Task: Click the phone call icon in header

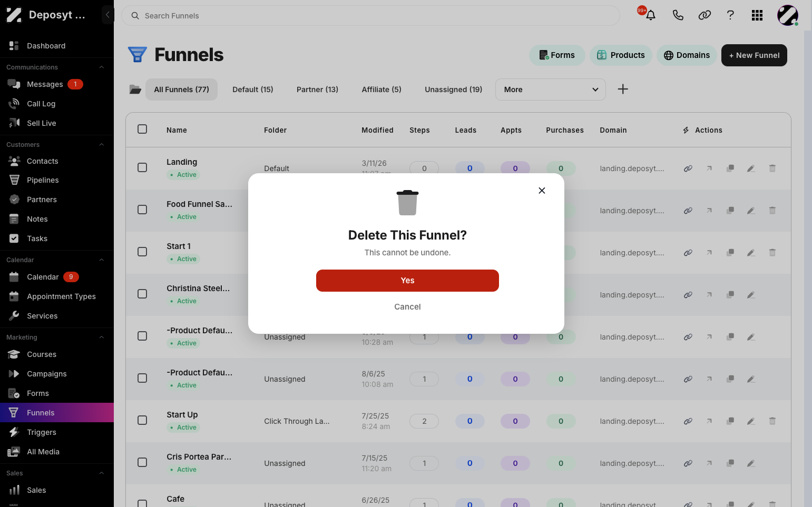Action: pos(678,15)
